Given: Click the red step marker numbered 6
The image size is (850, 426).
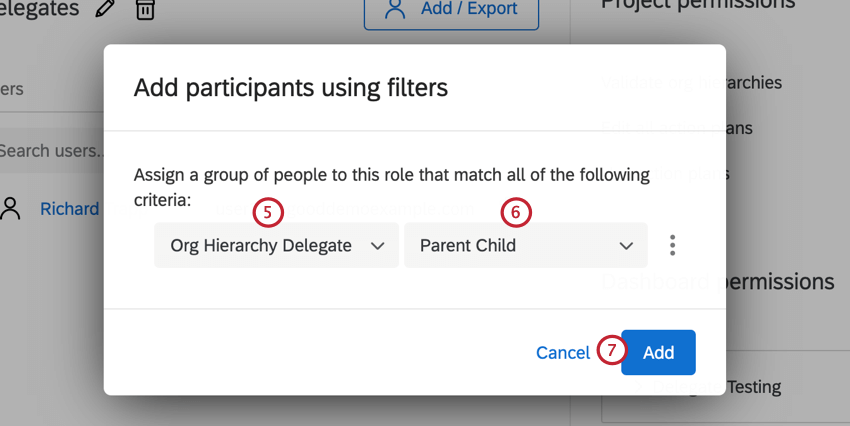Looking at the screenshot, I should tap(516, 212).
